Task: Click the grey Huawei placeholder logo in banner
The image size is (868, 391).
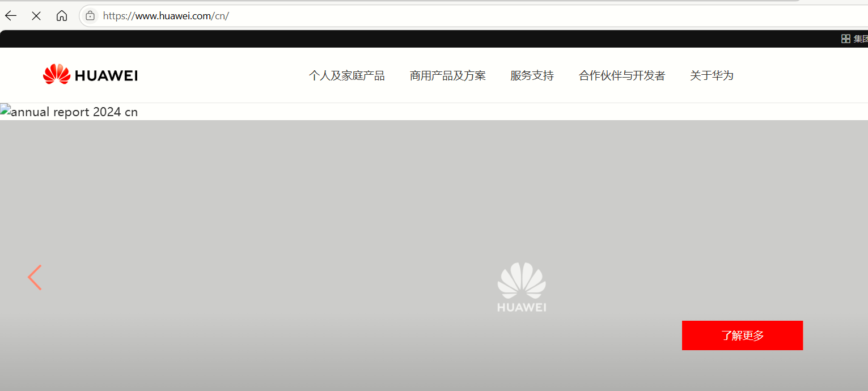Action: coord(522,287)
